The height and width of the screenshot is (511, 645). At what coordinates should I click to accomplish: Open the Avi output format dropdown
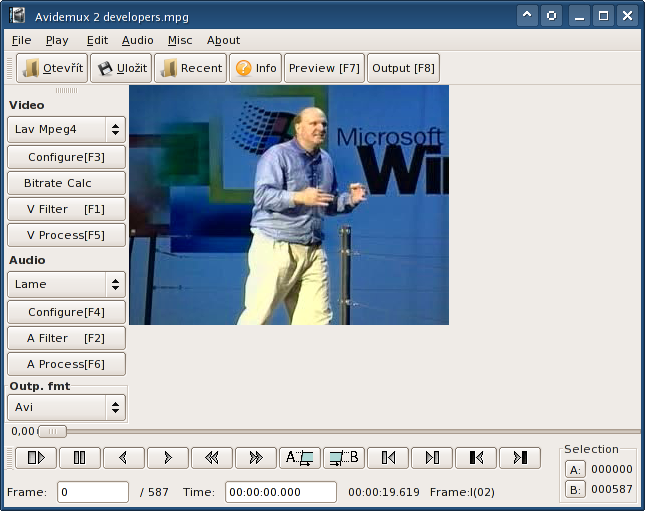coord(66,407)
